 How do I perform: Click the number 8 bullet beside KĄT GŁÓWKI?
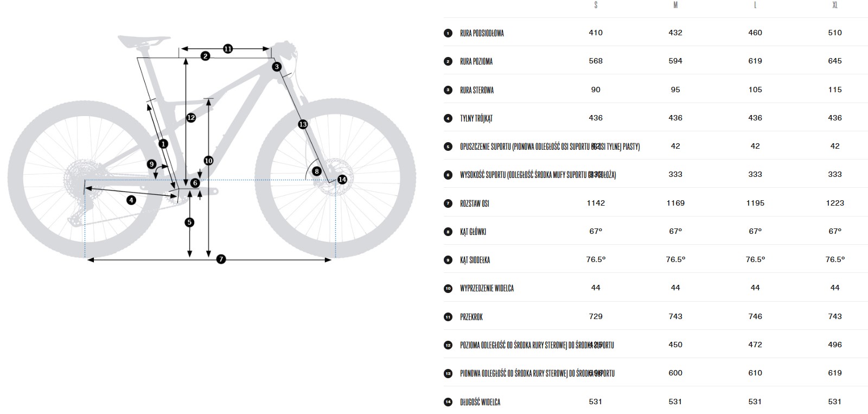click(x=448, y=232)
